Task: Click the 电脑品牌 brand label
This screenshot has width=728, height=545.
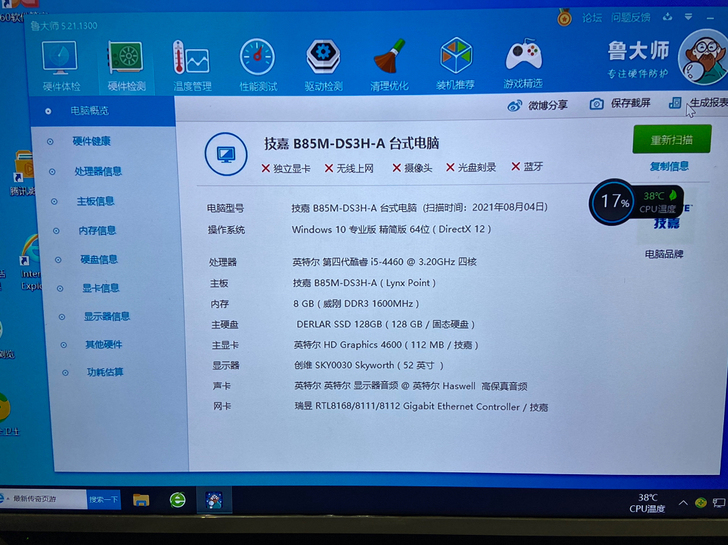Action: (664, 254)
